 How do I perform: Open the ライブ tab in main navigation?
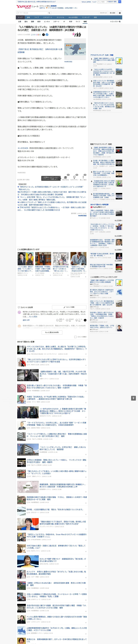coord(37,17)
